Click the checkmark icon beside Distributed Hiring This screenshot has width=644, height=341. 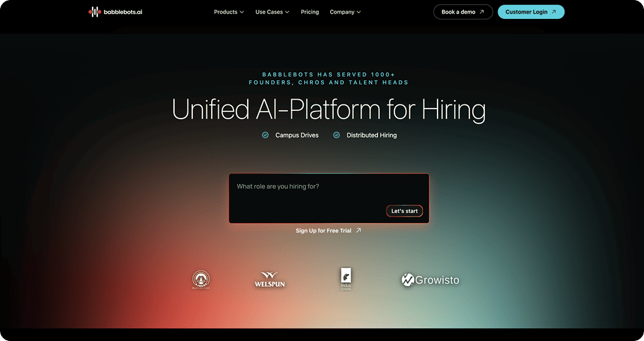pos(337,135)
